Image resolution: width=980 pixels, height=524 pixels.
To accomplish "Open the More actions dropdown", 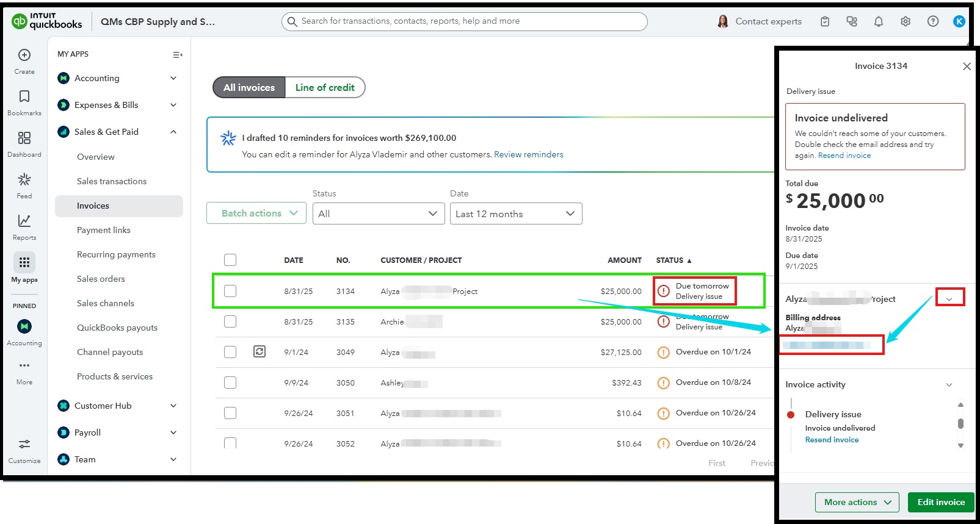I will [x=857, y=502].
